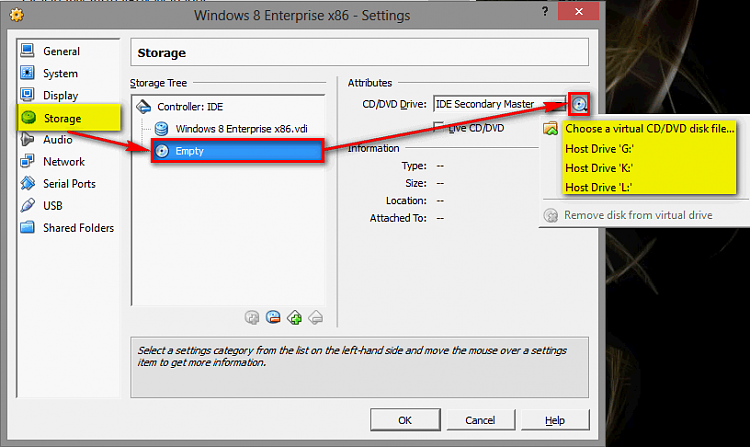
Task: Click the set up virtual CD/DVD disc icon
Action: [x=579, y=104]
